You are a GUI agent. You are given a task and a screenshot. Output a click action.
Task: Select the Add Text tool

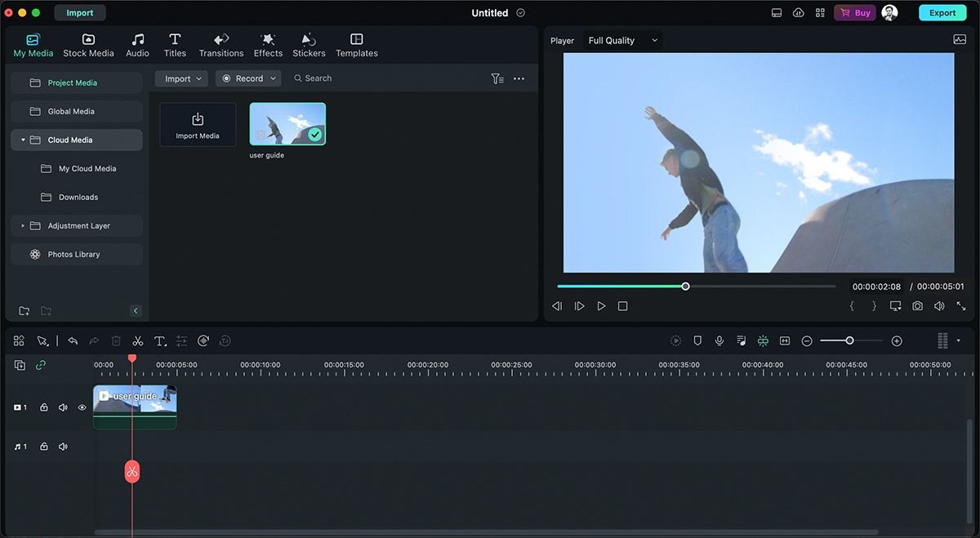pyautogui.click(x=160, y=340)
